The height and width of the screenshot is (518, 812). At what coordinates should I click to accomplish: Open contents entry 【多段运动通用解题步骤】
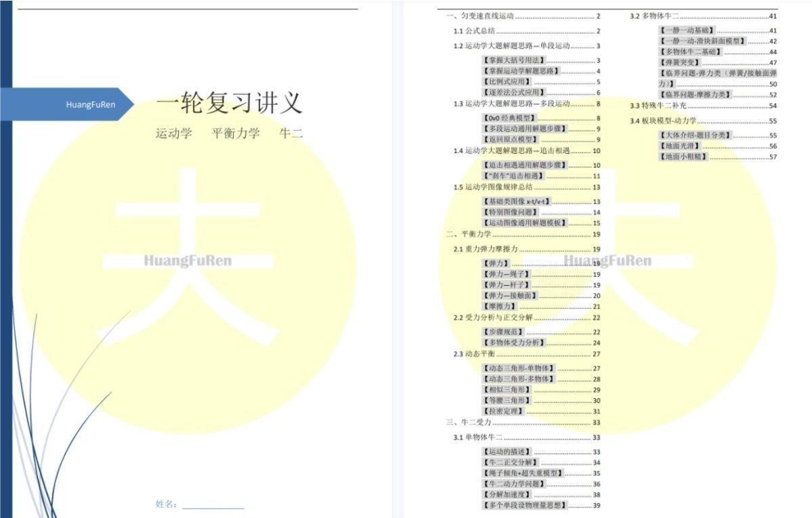click(541, 129)
